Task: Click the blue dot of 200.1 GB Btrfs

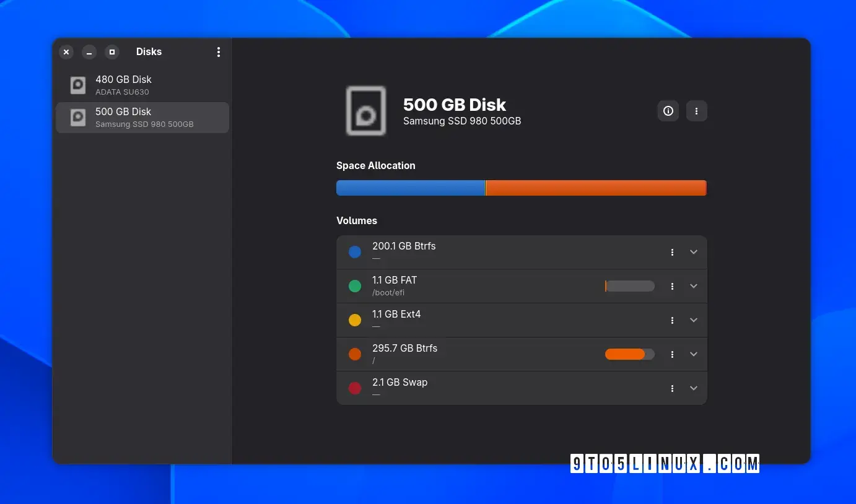Action: point(355,252)
